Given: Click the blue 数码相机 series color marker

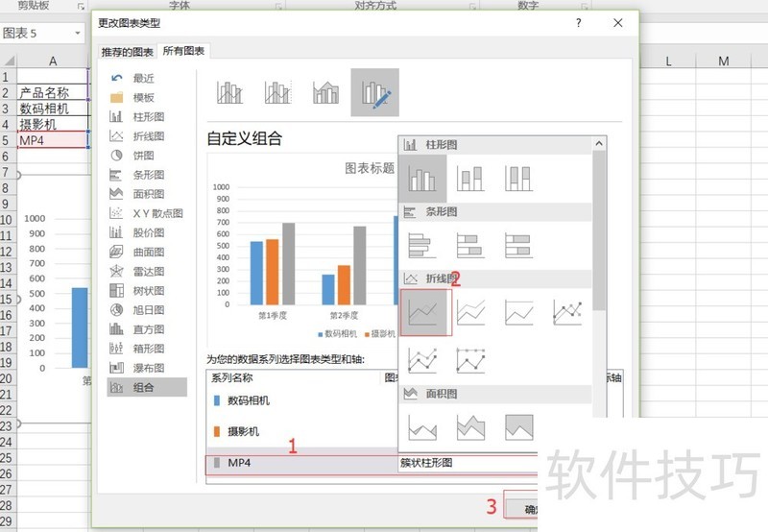Looking at the screenshot, I should point(216,400).
